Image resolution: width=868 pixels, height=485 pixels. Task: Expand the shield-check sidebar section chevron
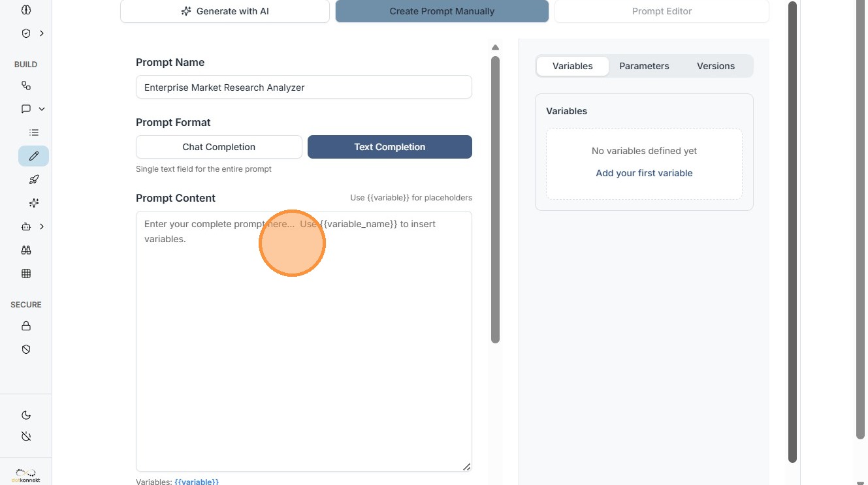click(x=42, y=33)
